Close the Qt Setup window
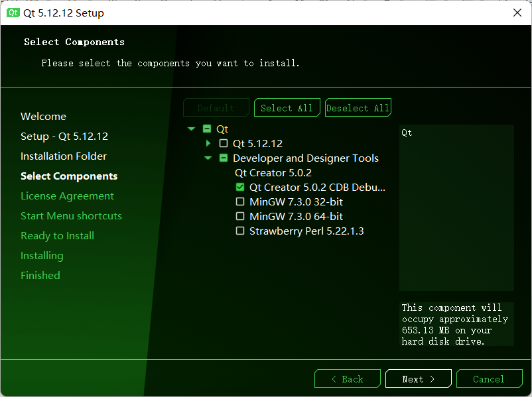532x397 pixels. point(517,13)
